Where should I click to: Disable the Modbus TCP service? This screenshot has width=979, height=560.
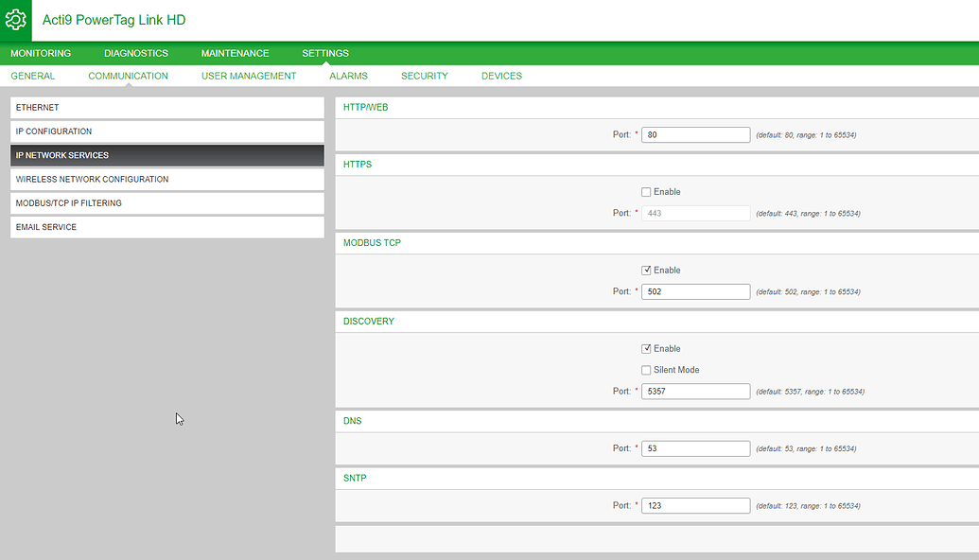coord(646,270)
